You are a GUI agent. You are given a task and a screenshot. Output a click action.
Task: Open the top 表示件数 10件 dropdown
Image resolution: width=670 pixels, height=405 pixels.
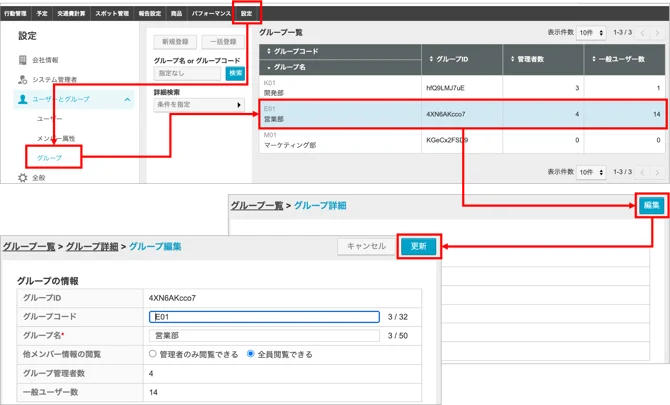tap(591, 33)
